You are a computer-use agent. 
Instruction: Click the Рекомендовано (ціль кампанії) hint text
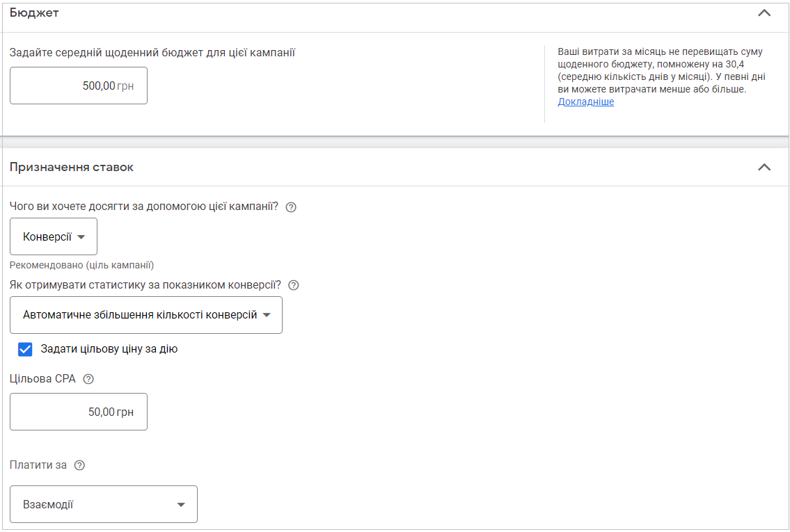tap(81, 265)
